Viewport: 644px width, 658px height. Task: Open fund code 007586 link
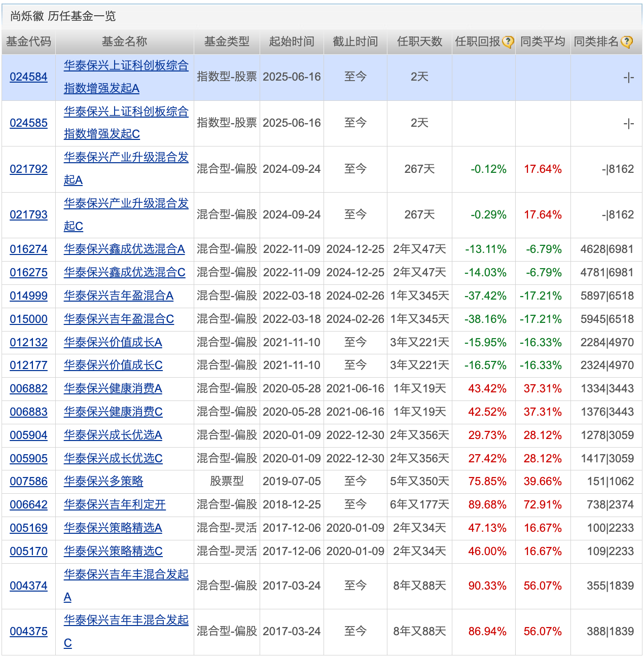click(28, 482)
